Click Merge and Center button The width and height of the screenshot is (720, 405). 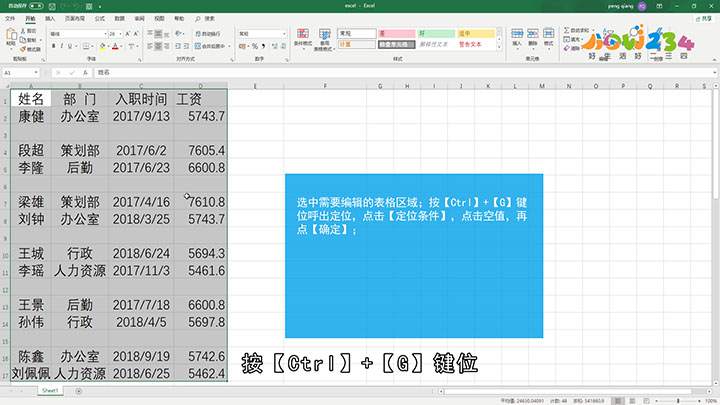(x=210, y=46)
